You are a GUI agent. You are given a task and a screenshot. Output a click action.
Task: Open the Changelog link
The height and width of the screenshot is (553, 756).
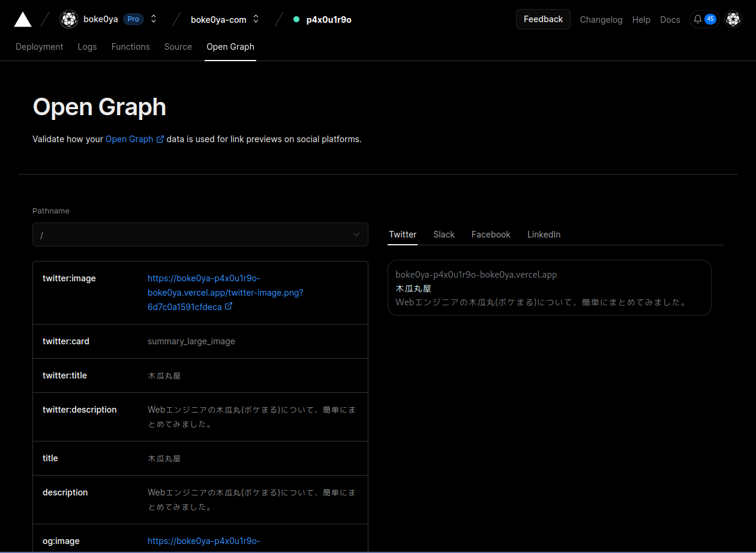click(x=601, y=19)
